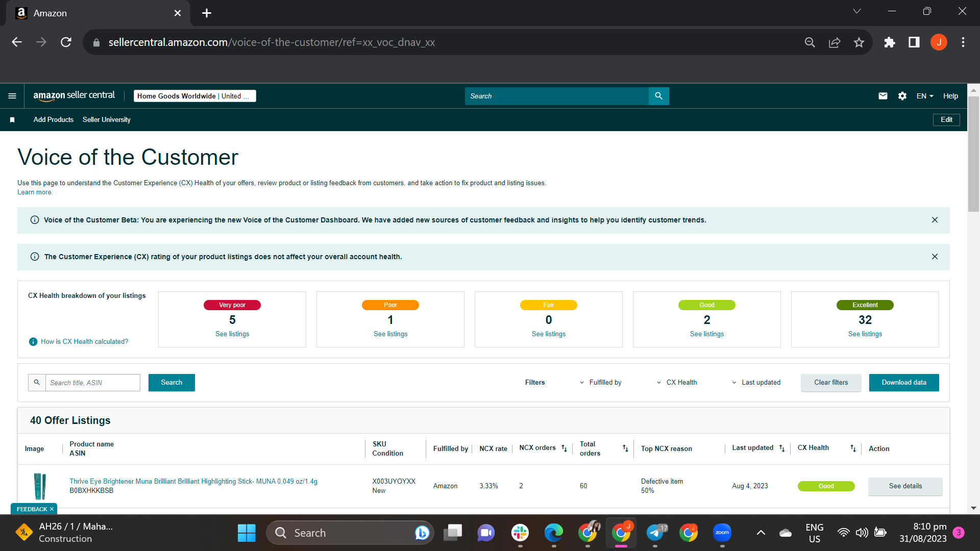Open the messages envelope icon
Image resolution: width=980 pixels, height=551 pixels.
tap(883, 96)
